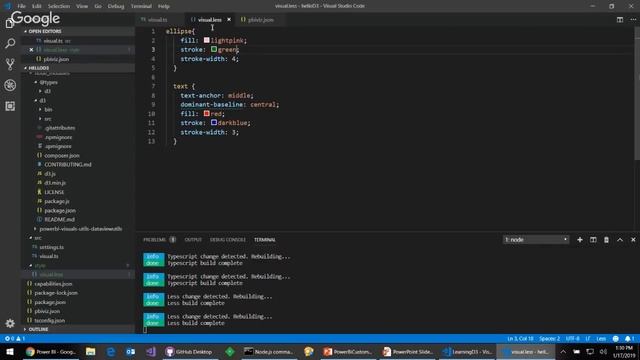Open notifications bell in status bar
Image resolution: width=640 pixels, height=360 pixels.
tap(629, 338)
